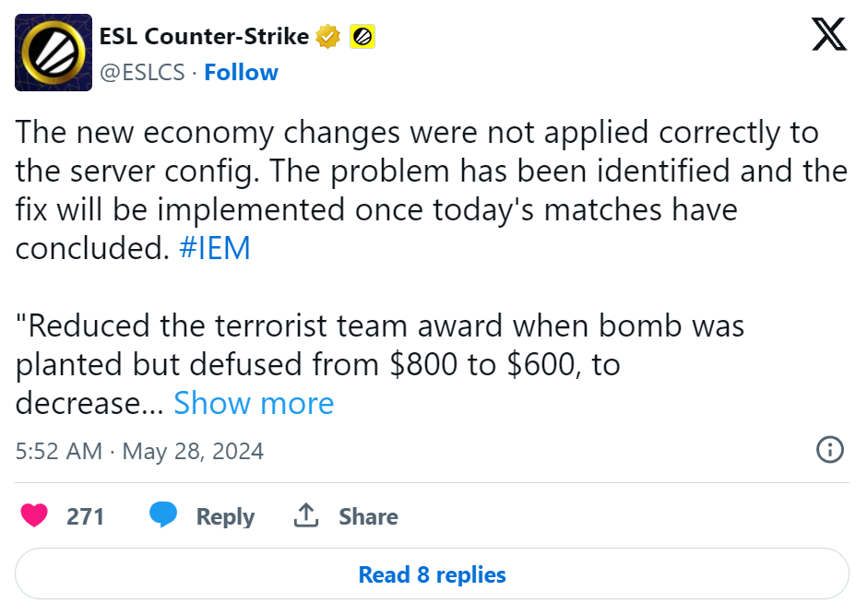Open the X logo link
The width and height of the screenshot is (868, 615).
pos(829,36)
